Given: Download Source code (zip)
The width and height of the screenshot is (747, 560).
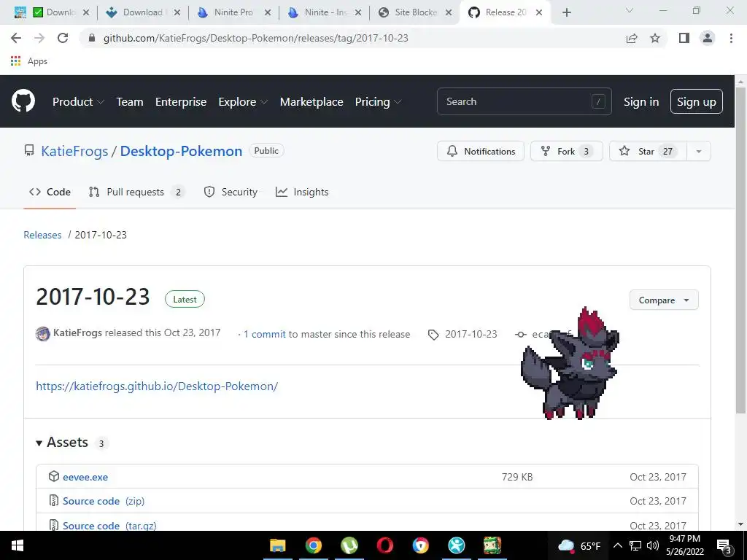Looking at the screenshot, I should point(104,501).
